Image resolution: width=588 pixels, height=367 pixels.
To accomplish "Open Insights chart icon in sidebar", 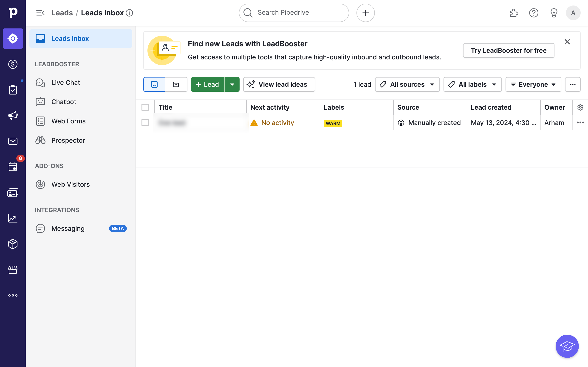I will click(x=13, y=218).
